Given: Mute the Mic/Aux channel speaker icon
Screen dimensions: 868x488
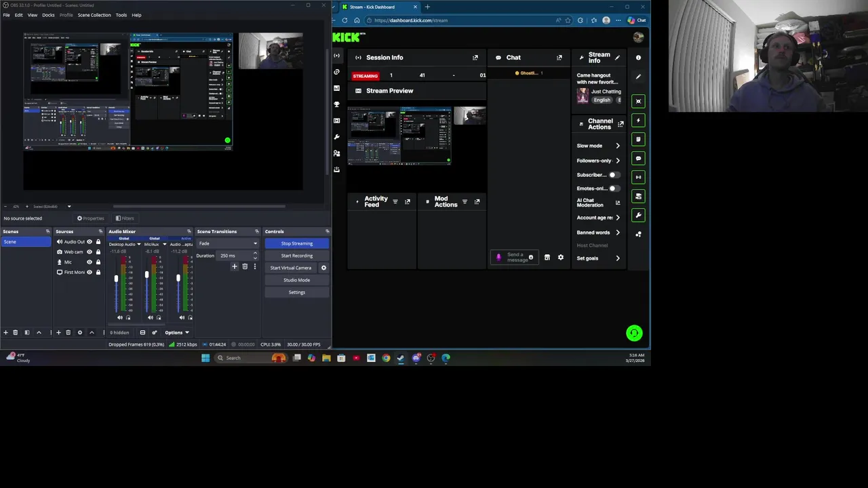Looking at the screenshot, I should pyautogui.click(x=151, y=317).
